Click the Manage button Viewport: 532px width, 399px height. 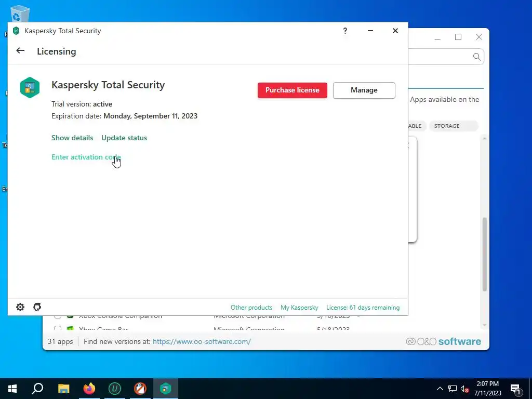364,90
